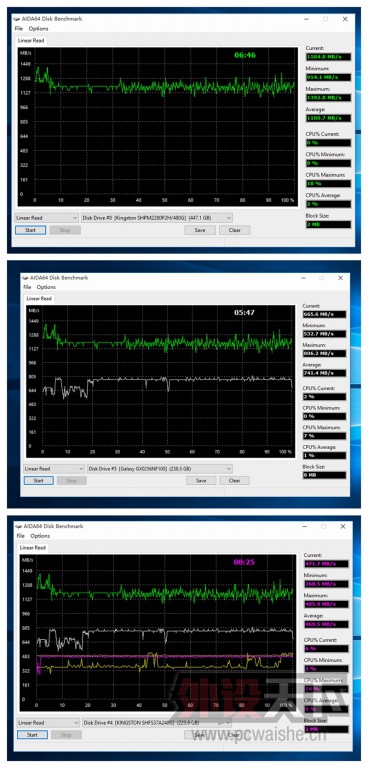Click elapsed time 08:25 in bottom graph
Screen dimensions: 368x768
244,562
